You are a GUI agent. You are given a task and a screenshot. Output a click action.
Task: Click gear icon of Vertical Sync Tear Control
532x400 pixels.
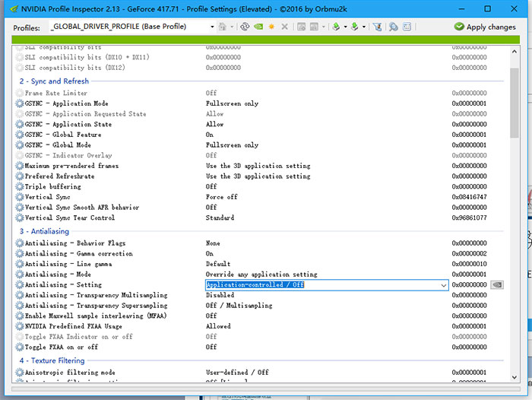[x=20, y=217]
